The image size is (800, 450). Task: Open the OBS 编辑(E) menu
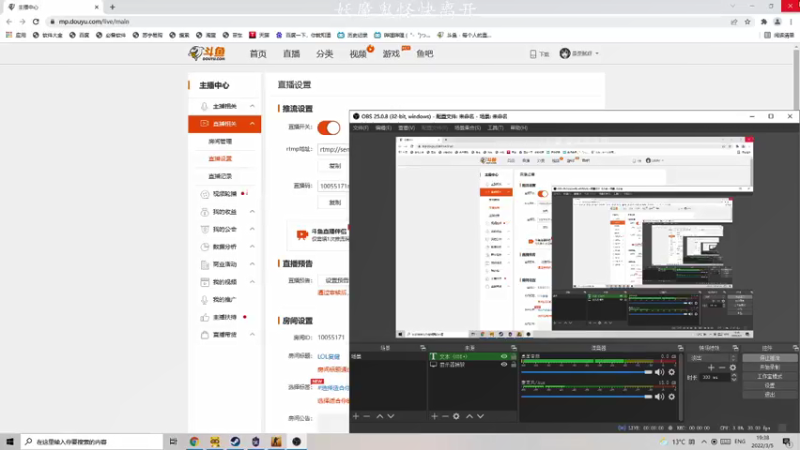pyautogui.click(x=383, y=128)
